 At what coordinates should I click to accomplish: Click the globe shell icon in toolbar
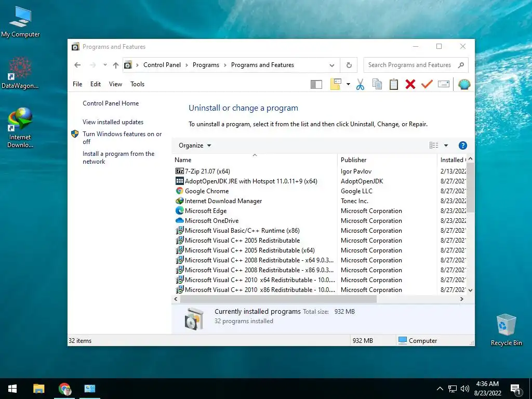click(x=464, y=84)
